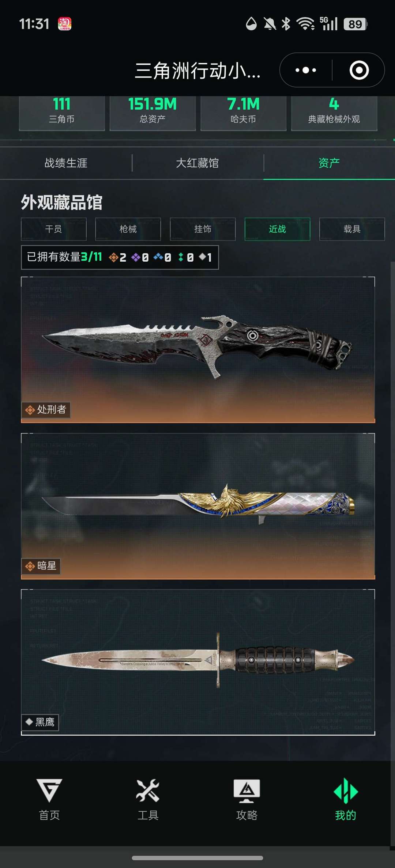Open the mini-program three-dot menu
395x868 pixels.
tap(306, 70)
